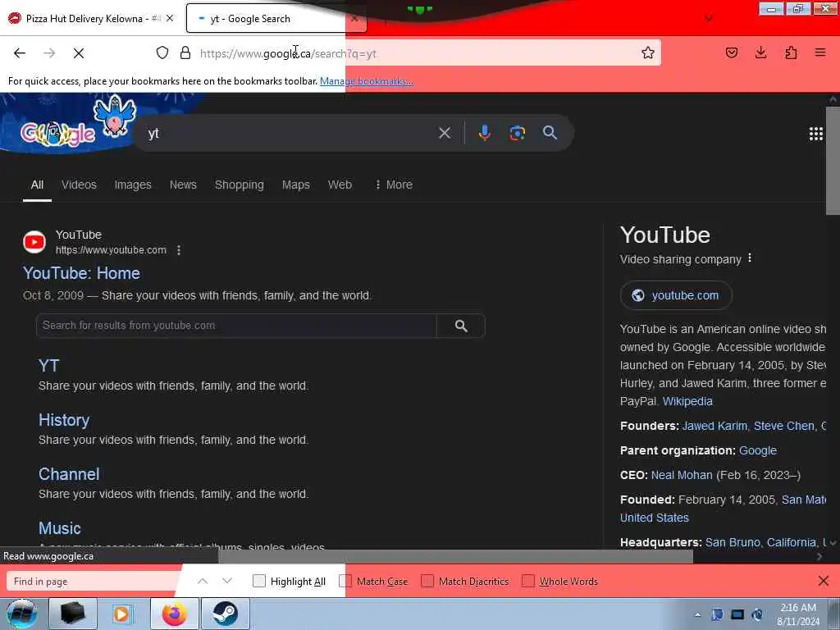Launch Firefox from the taskbar
Viewport: 840px width, 630px height.
(175, 614)
